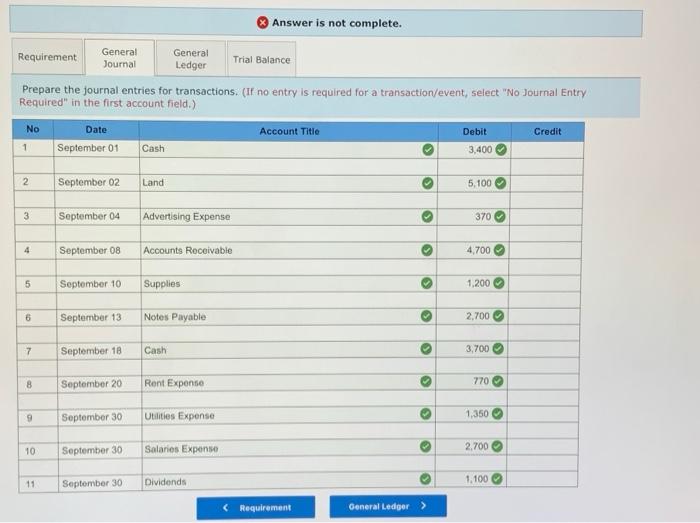Viewport: 700px width, 523px height.
Task: Select the General Journal tab
Action: pyautogui.click(x=119, y=58)
